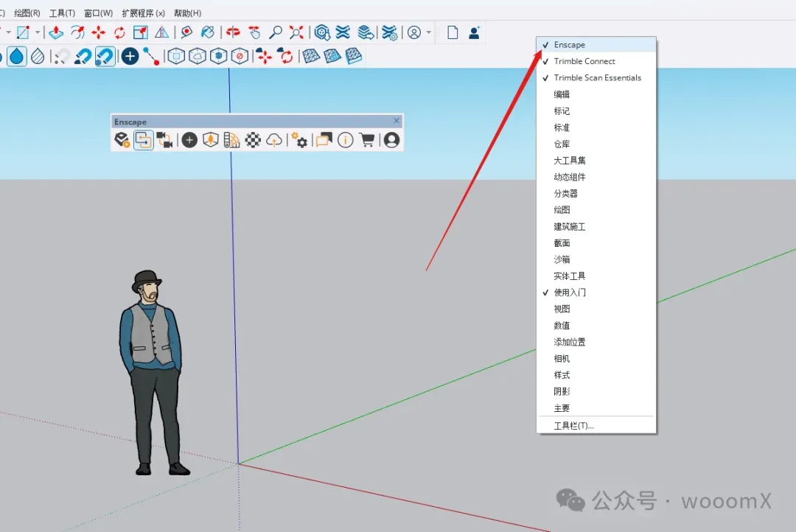The width and height of the screenshot is (796, 532).
Task: Open the 帮助(H) menu
Action: (x=187, y=13)
